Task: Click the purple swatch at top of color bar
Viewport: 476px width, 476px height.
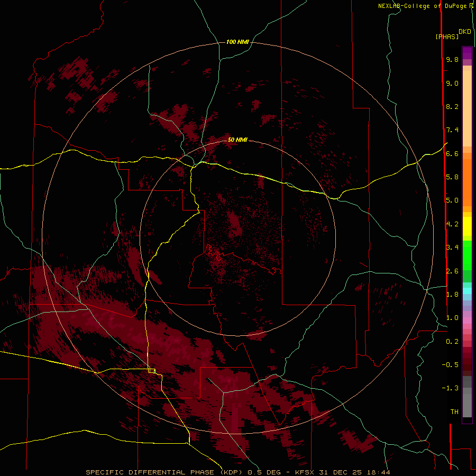Action: click(x=467, y=53)
